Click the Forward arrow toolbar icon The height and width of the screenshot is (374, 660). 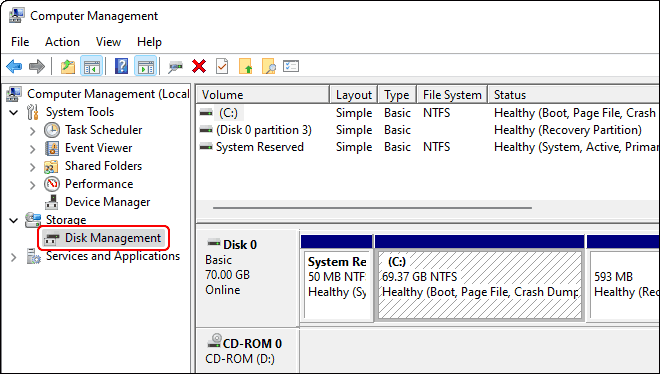[37, 66]
